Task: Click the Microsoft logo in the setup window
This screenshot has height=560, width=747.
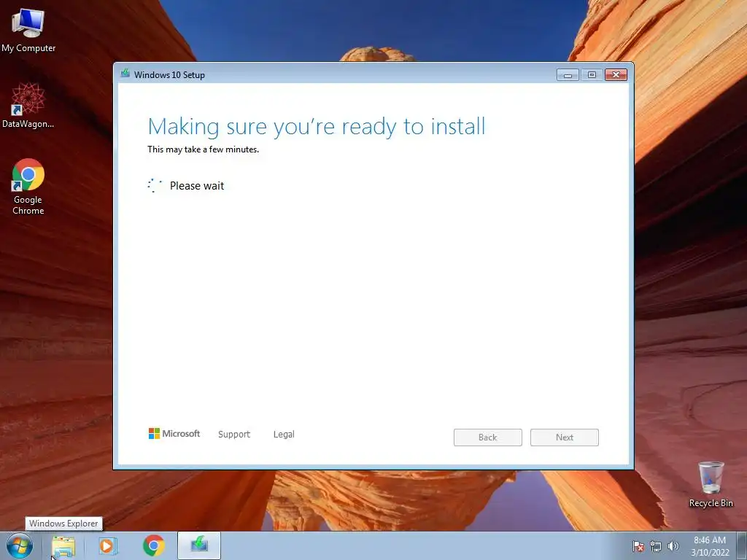Action: coord(174,433)
